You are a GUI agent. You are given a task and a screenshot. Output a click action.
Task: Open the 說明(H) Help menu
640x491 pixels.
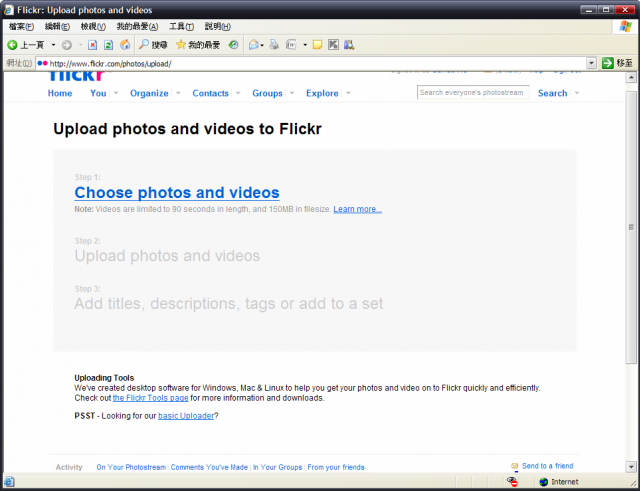(218, 27)
